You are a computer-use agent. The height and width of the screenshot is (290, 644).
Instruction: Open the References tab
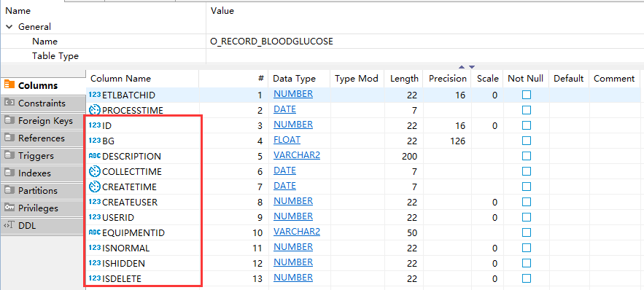point(42,138)
